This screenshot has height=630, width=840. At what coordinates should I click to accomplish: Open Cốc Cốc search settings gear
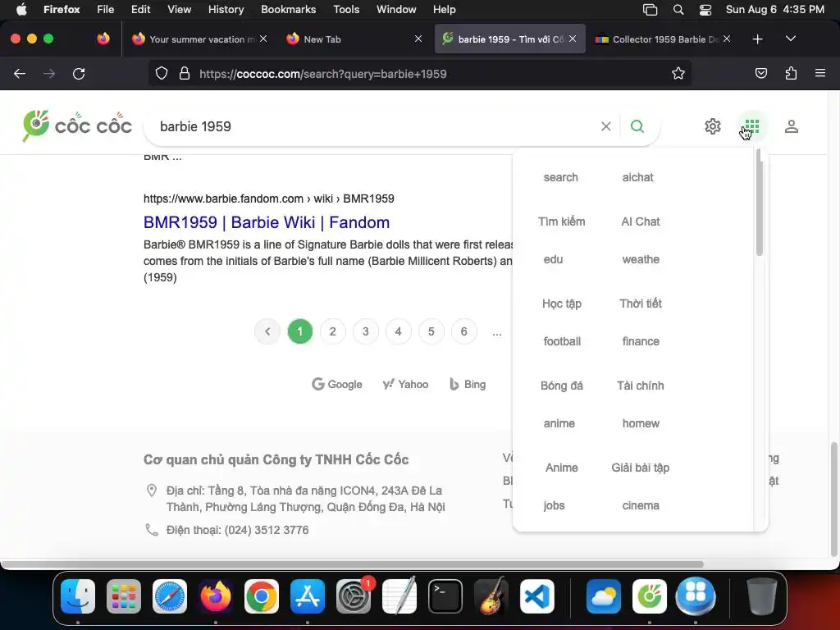click(x=713, y=126)
